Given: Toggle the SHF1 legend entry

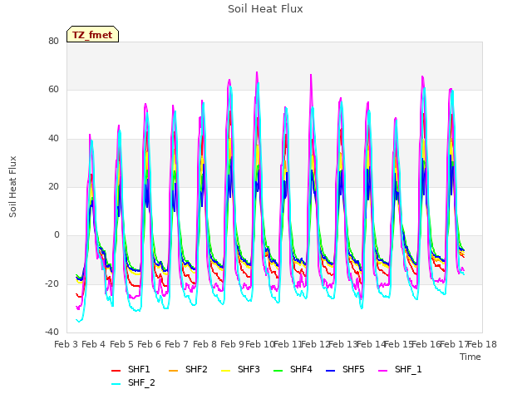Looking at the screenshot, I should click(131, 369).
